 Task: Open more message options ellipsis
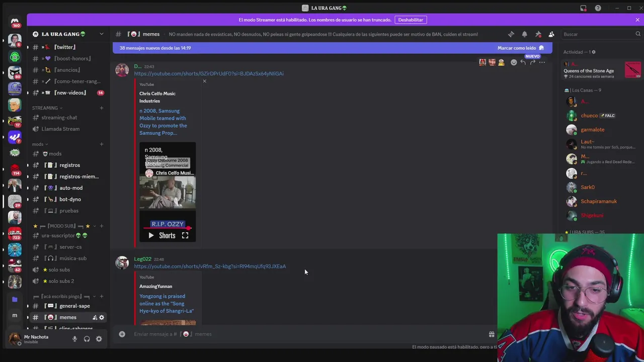click(x=542, y=62)
